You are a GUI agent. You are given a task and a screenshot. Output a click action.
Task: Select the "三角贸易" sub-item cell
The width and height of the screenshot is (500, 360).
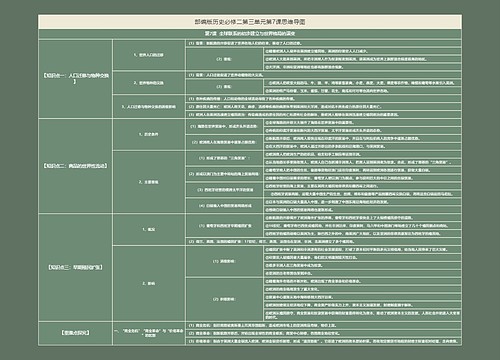pos(224,158)
